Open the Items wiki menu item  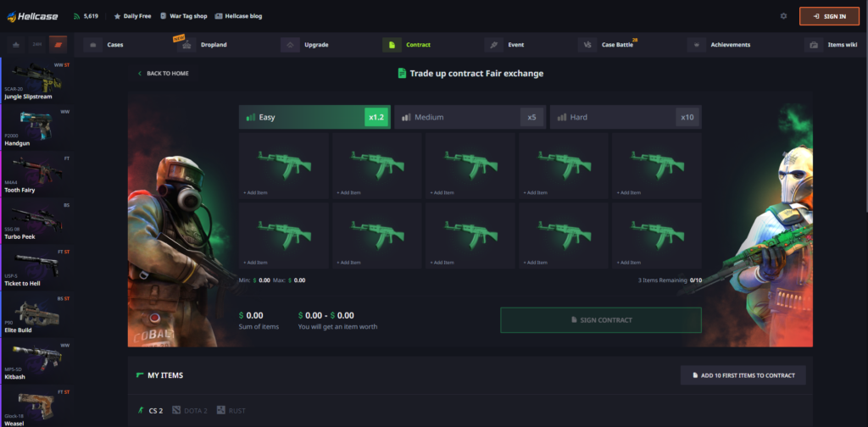coord(843,45)
